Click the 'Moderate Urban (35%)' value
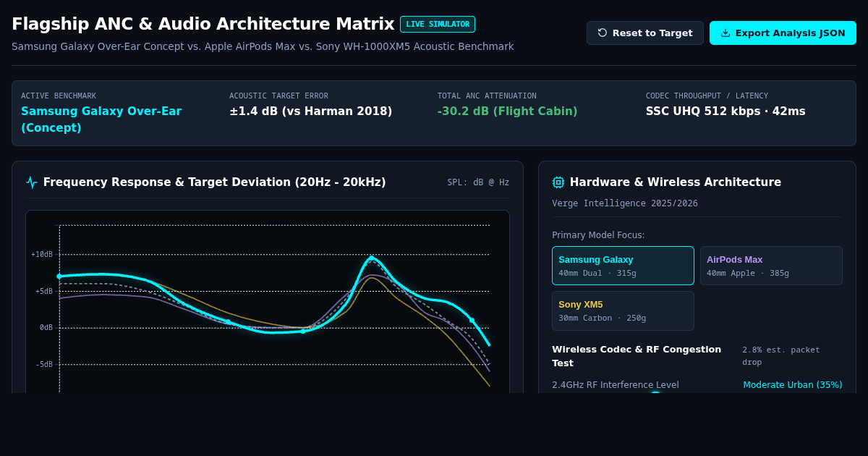Image resolution: width=868 pixels, height=456 pixels. click(793, 384)
